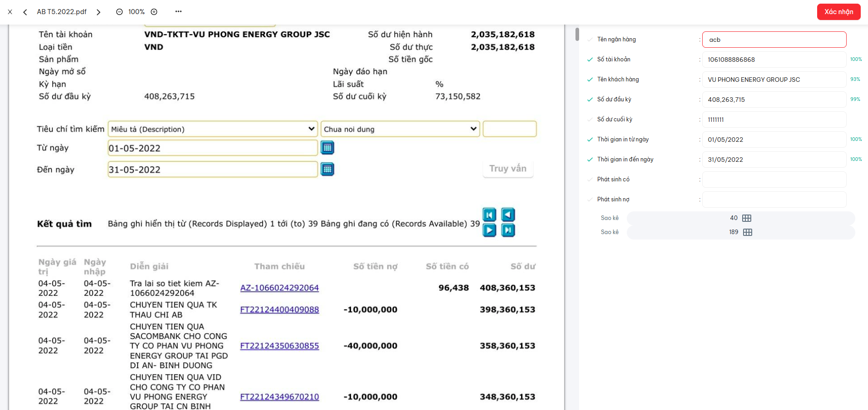Edit Số dư cuối kỳ field 1111111
The image size is (868, 410).
pos(774,120)
